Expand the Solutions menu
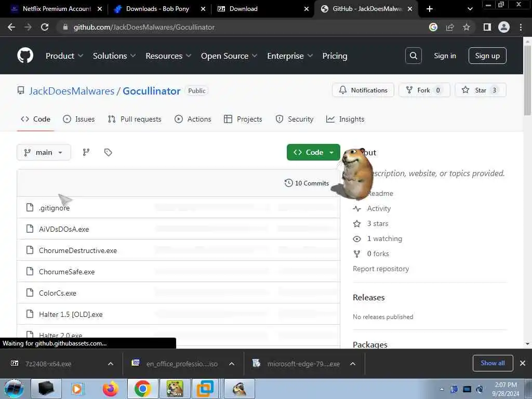This screenshot has height=399, width=532. point(114,56)
